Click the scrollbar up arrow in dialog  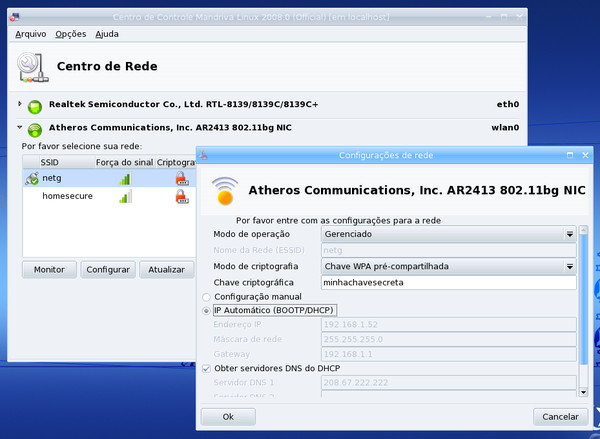[584, 230]
